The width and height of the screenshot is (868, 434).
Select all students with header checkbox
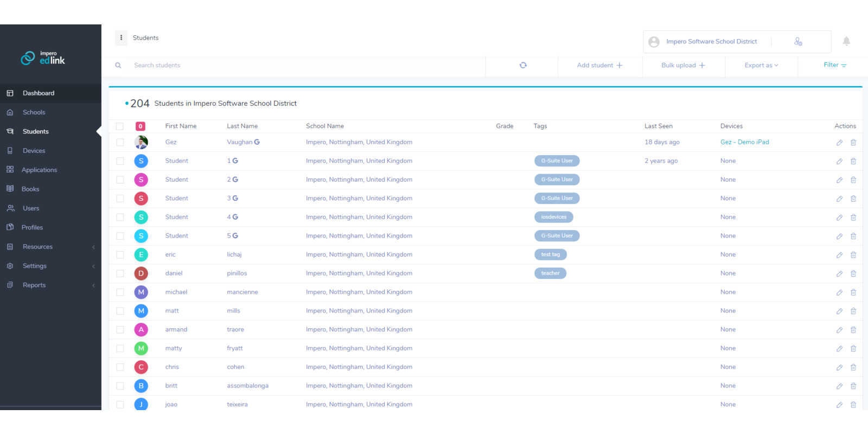(120, 126)
